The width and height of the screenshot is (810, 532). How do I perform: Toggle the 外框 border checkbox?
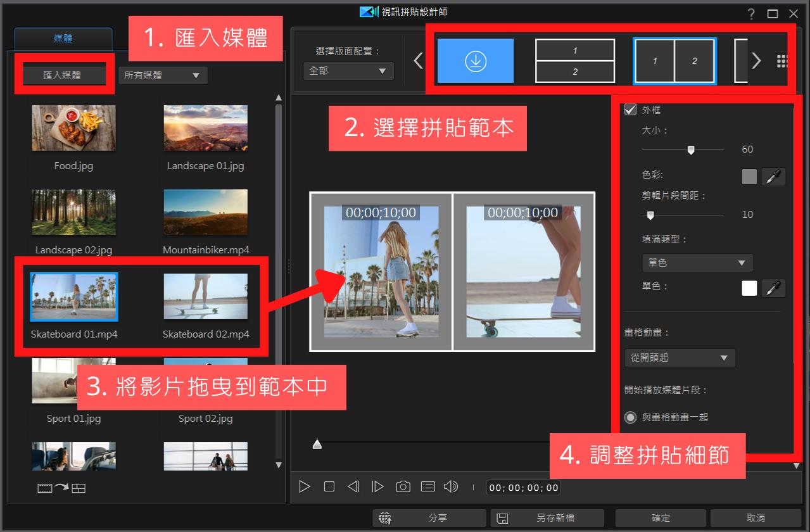[630, 110]
